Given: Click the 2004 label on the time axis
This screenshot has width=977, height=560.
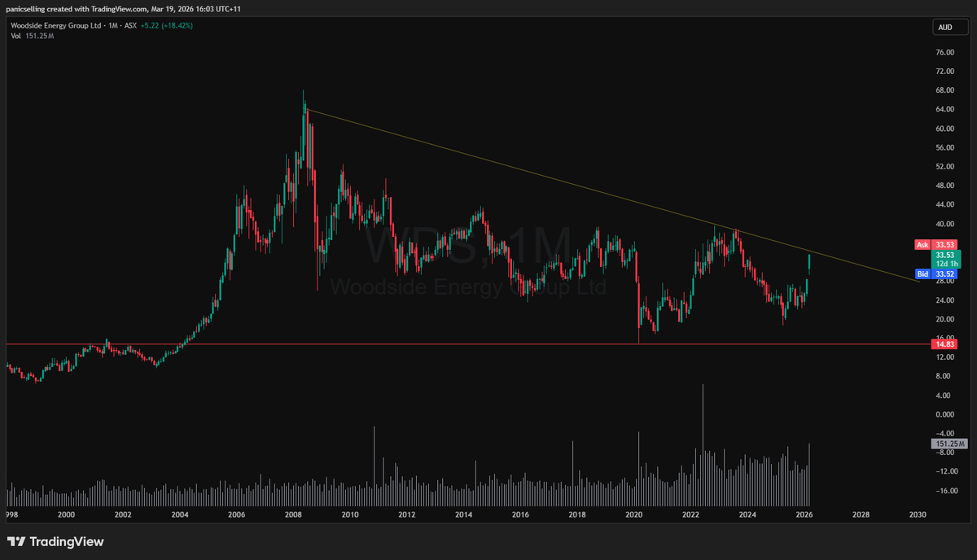Looking at the screenshot, I should (180, 514).
